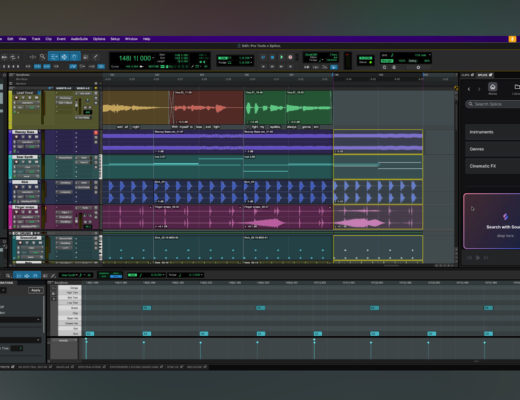Select the first MIDI note in bottom drum row

point(90,334)
